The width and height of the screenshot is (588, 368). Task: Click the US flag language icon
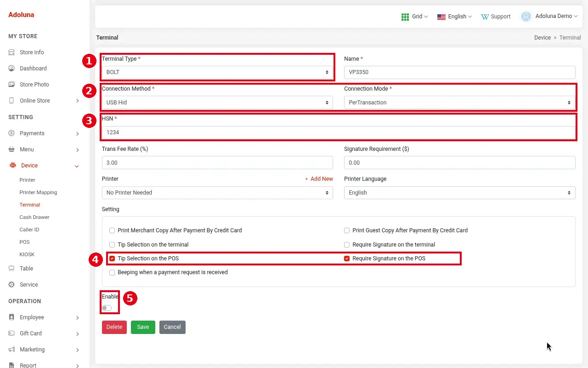441,17
